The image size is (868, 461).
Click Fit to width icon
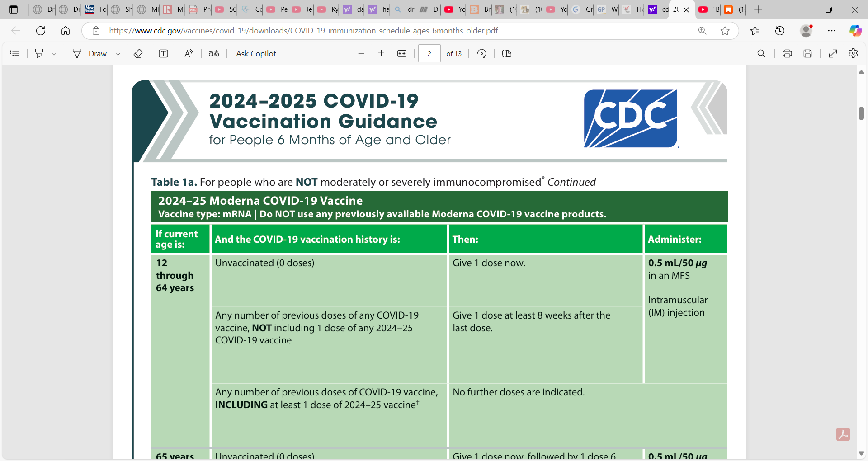(402, 53)
